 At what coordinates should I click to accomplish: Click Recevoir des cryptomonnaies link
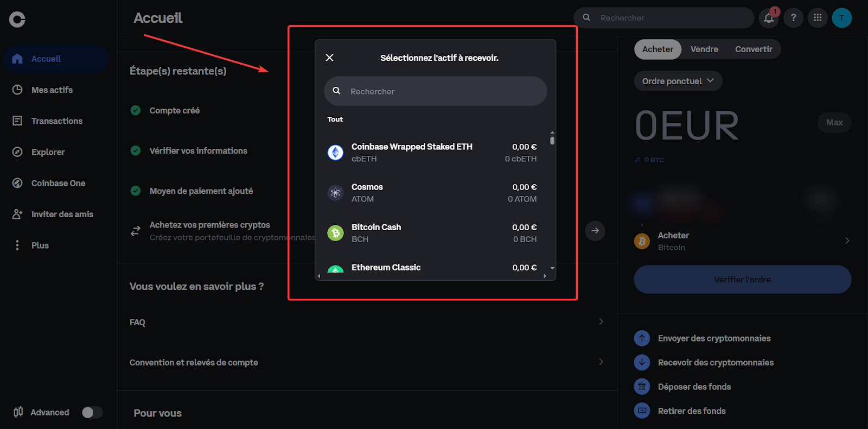click(716, 362)
